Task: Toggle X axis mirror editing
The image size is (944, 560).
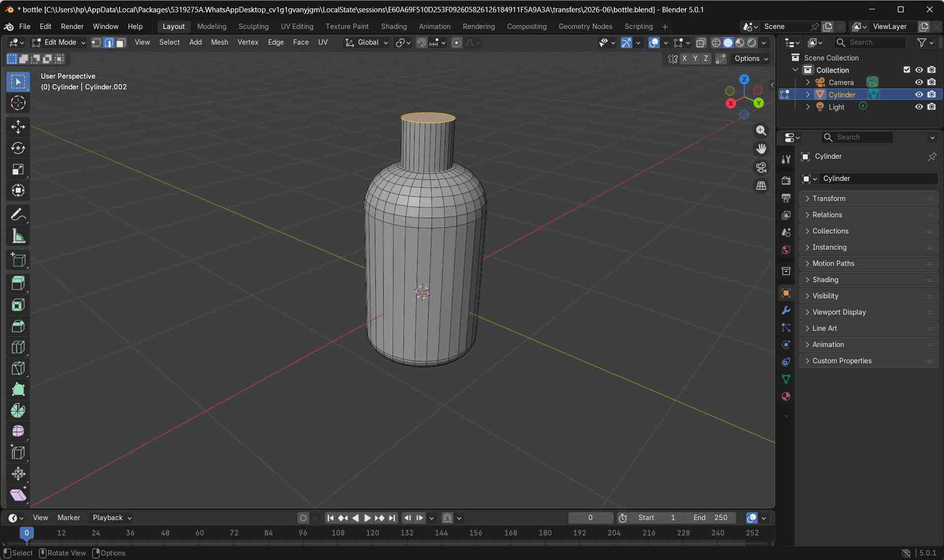Action: point(684,59)
